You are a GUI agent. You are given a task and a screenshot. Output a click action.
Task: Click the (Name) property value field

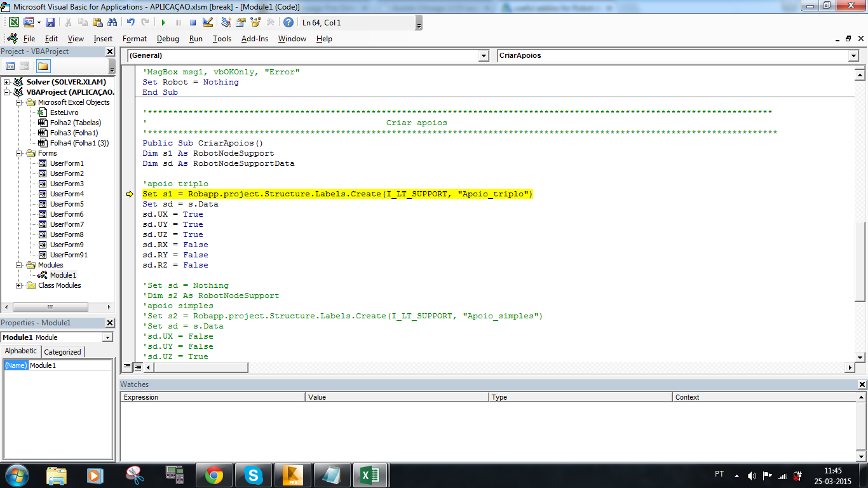(70, 365)
